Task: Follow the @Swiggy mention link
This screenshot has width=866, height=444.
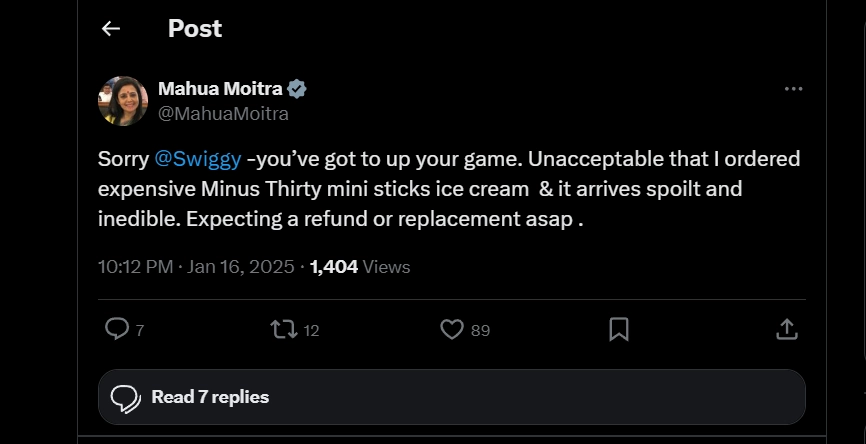Action: (197, 159)
